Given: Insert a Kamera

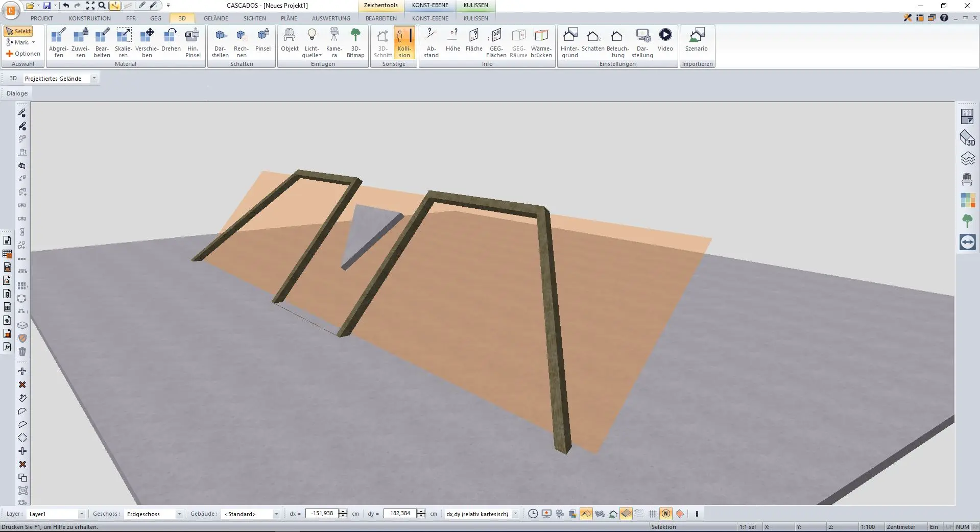Looking at the screenshot, I should [x=334, y=43].
